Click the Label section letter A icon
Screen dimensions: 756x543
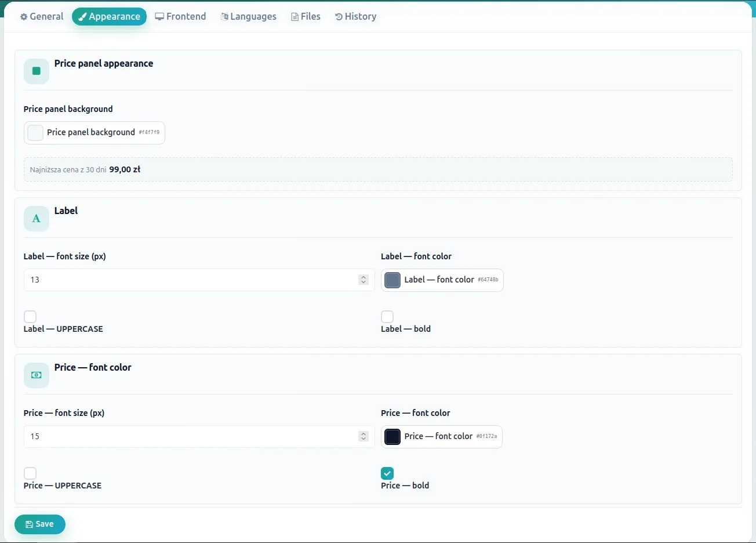[x=37, y=219]
